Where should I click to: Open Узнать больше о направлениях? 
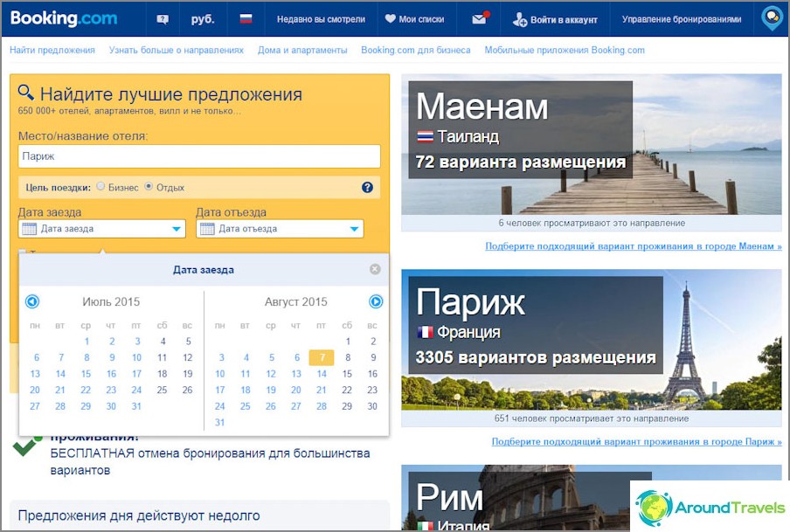click(x=177, y=51)
